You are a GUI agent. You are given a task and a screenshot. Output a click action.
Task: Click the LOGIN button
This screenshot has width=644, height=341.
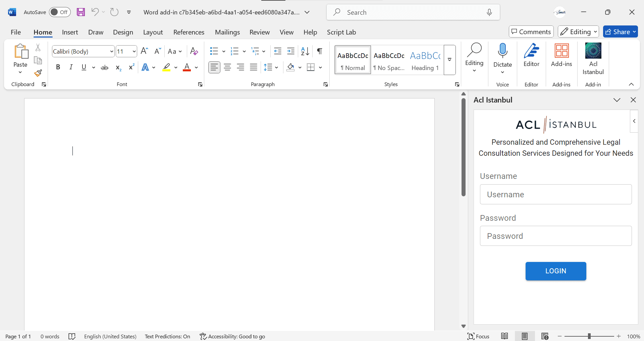click(x=556, y=271)
